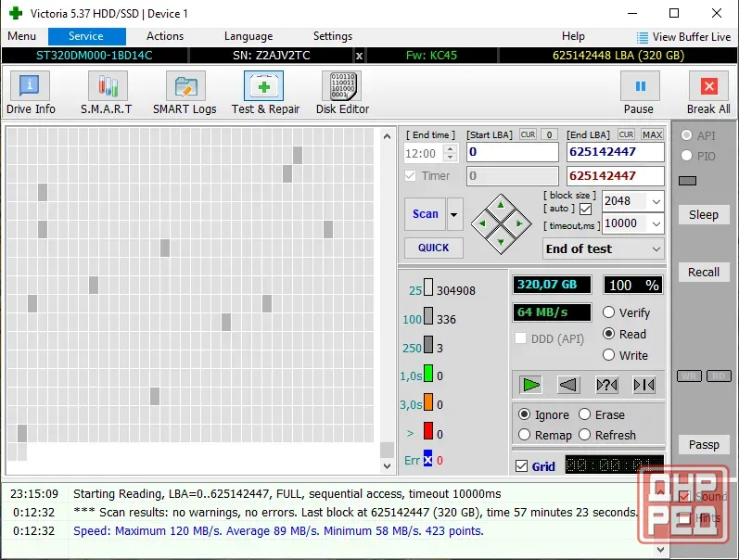Click the Break All red X
The width and height of the screenshot is (739, 560).
click(x=708, y=86)
